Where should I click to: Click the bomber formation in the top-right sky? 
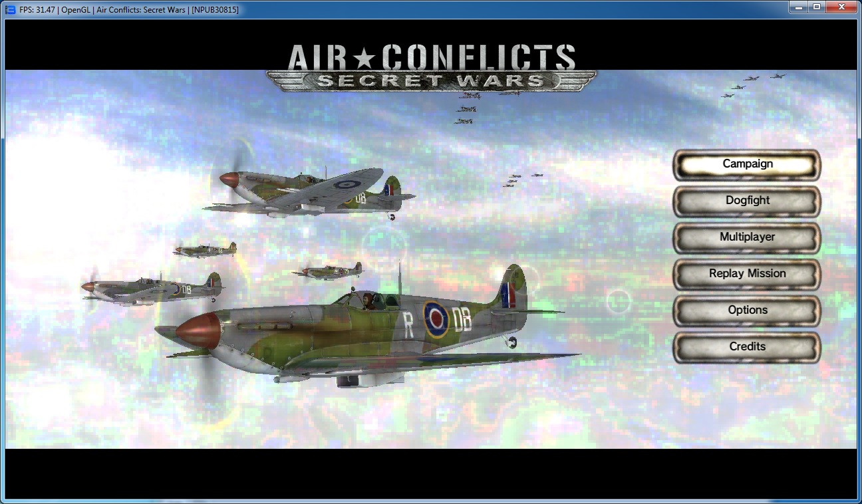[x=752, y=84]
